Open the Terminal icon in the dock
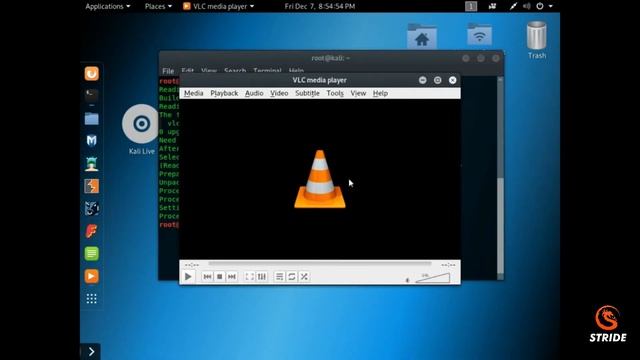The width and height of the screenshot is (640, 360). coord(91,96)
